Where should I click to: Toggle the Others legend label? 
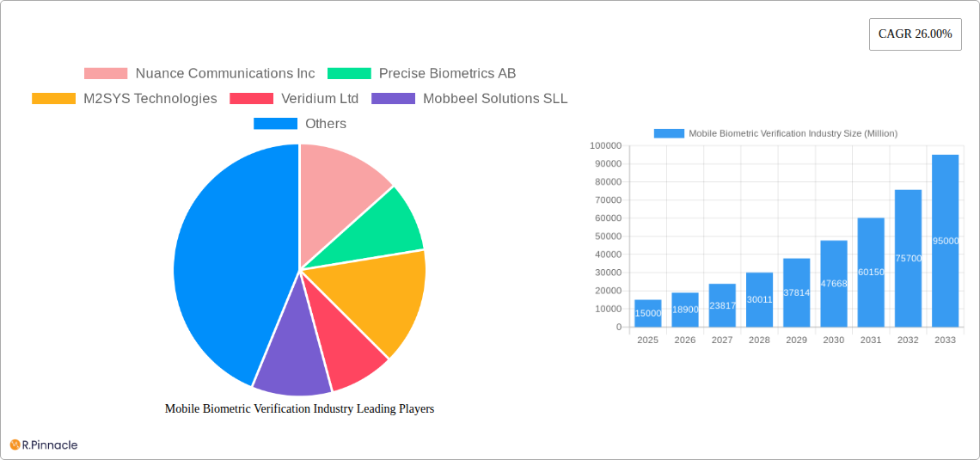point(326,124)
